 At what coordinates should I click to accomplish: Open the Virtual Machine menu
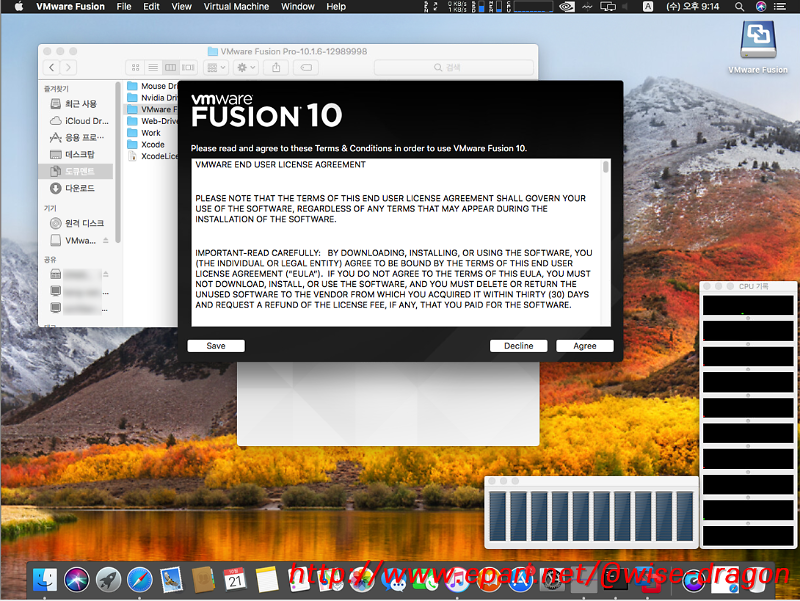(236, 7)
